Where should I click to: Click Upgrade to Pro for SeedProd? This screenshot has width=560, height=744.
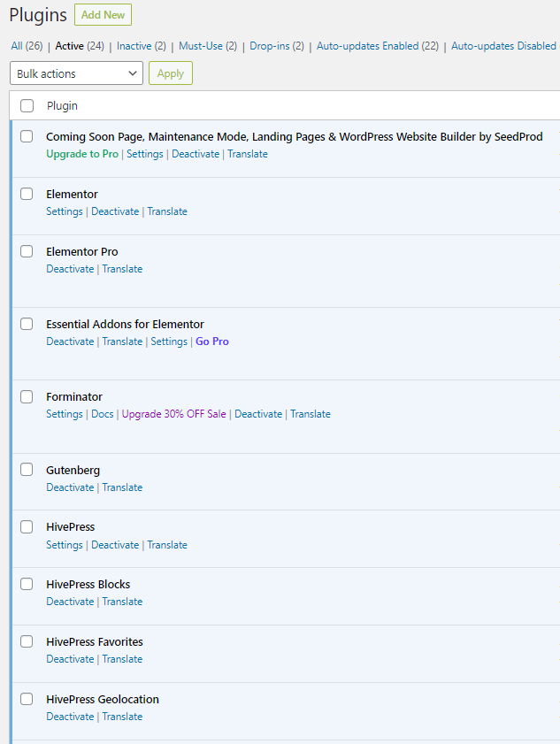point(82,154)
